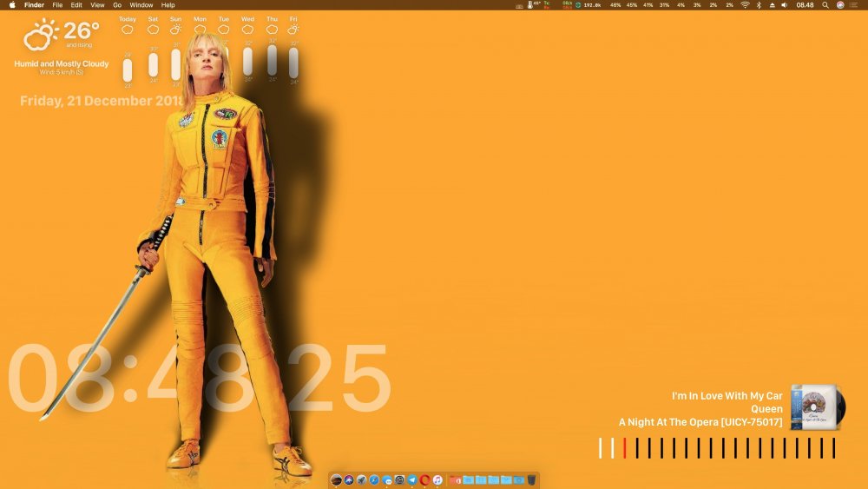Open Spotlight search magnifier
Image resolution: width=868 pixels, height=489 pixels.
825,5
